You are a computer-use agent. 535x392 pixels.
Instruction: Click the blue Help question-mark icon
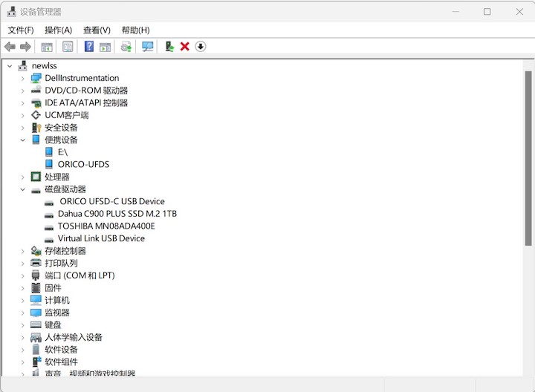tap(88, 47)
